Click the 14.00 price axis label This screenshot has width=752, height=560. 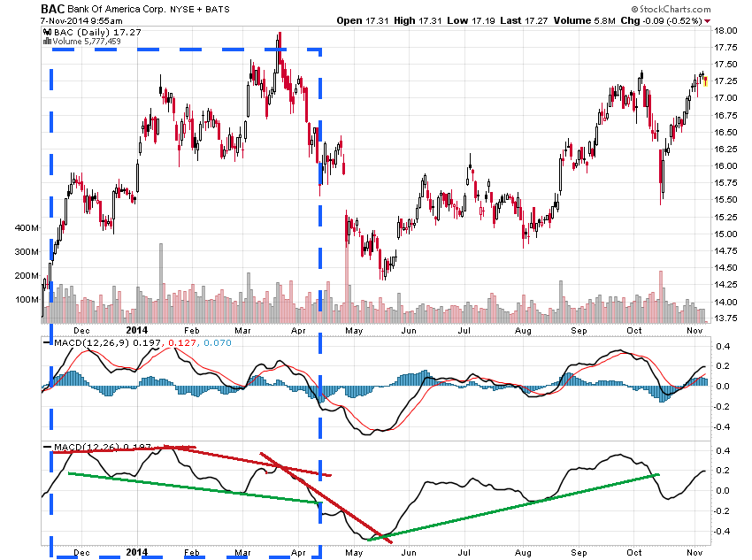point(725,302)
